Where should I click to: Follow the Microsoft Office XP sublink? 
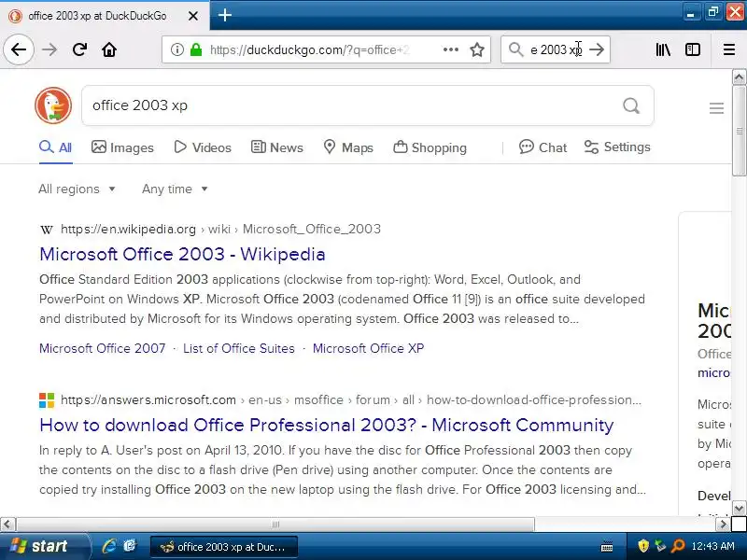tap(368, 348)
